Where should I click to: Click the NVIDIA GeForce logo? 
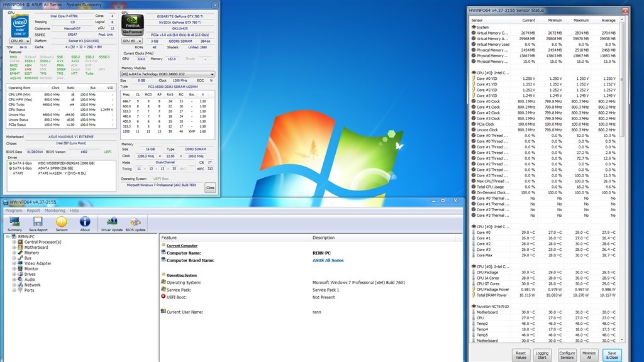(x=132, y=25)
